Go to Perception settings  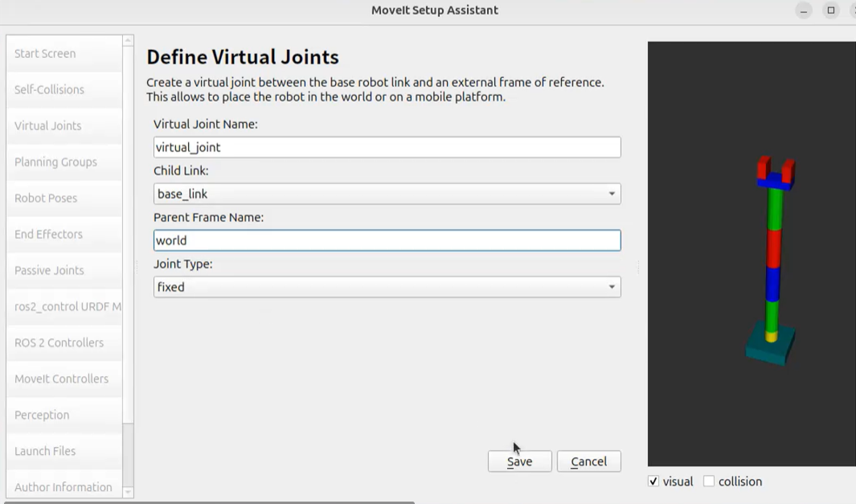point(64,415)
